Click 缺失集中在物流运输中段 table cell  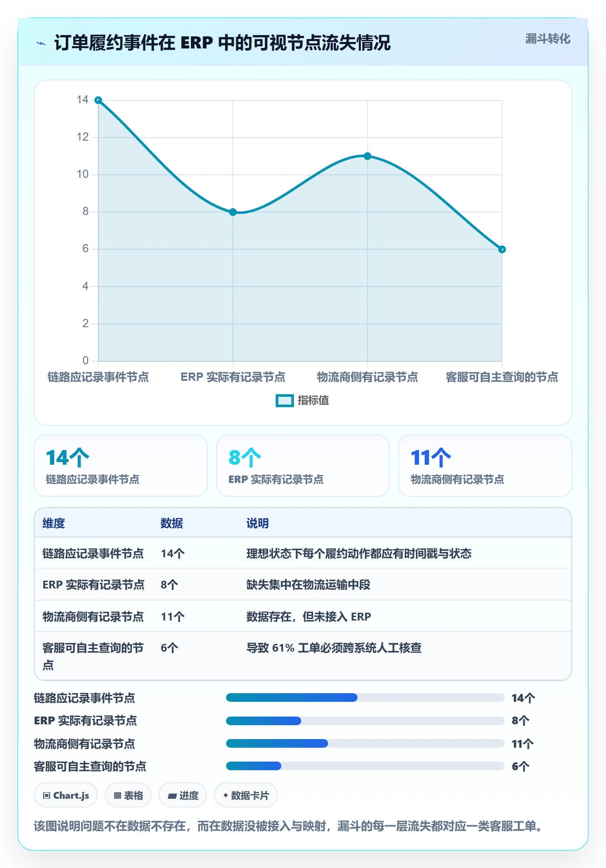tap(308, 585)
